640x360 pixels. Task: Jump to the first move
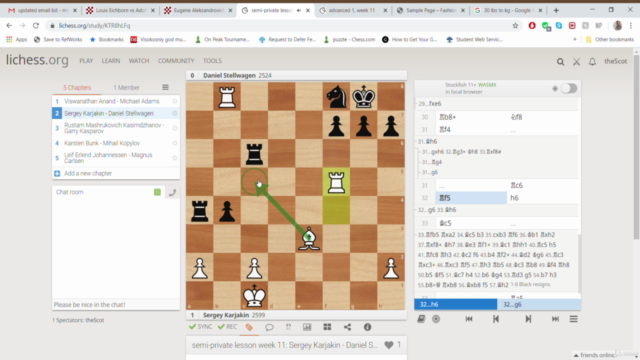click(x=469, y=319)
